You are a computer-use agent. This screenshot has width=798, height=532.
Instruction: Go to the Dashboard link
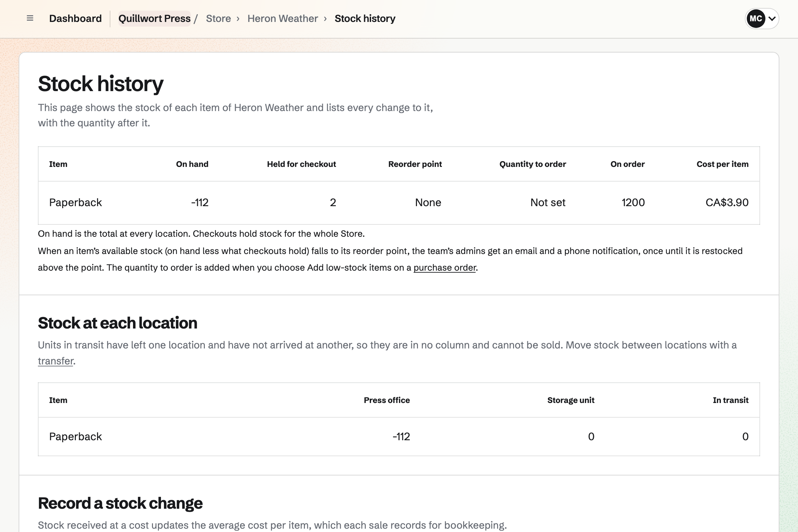click(x=75, y=18)
